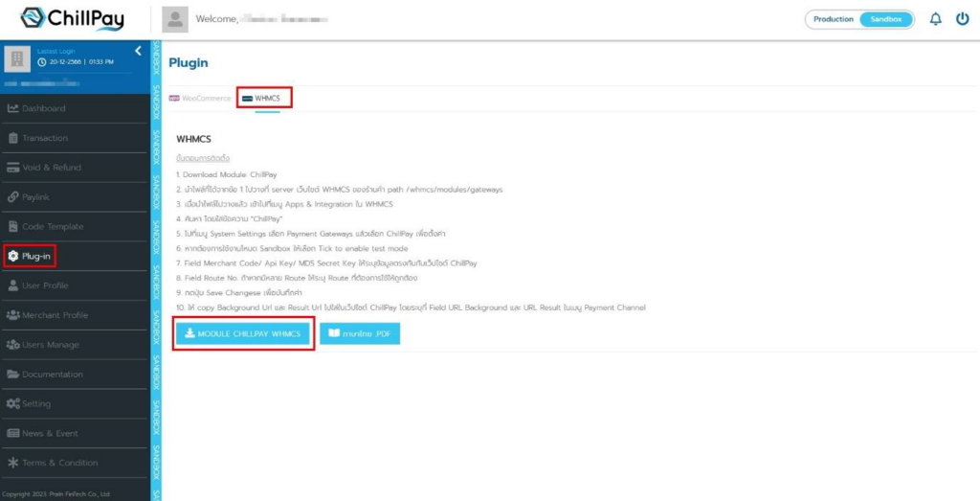Click the Plug-in gear icon
Image resolution: width=980 pixels, height=501 pixels.
pos(13,256)
